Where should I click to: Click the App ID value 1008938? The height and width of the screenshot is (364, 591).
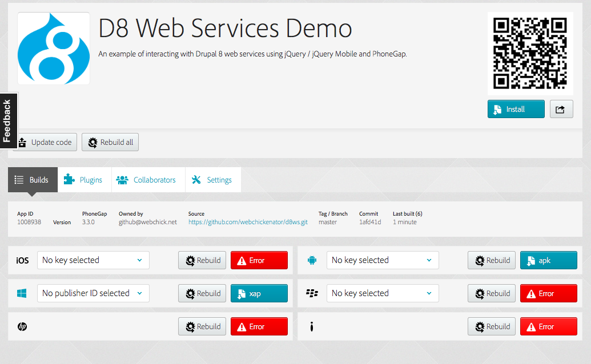[x=29, y=222]
